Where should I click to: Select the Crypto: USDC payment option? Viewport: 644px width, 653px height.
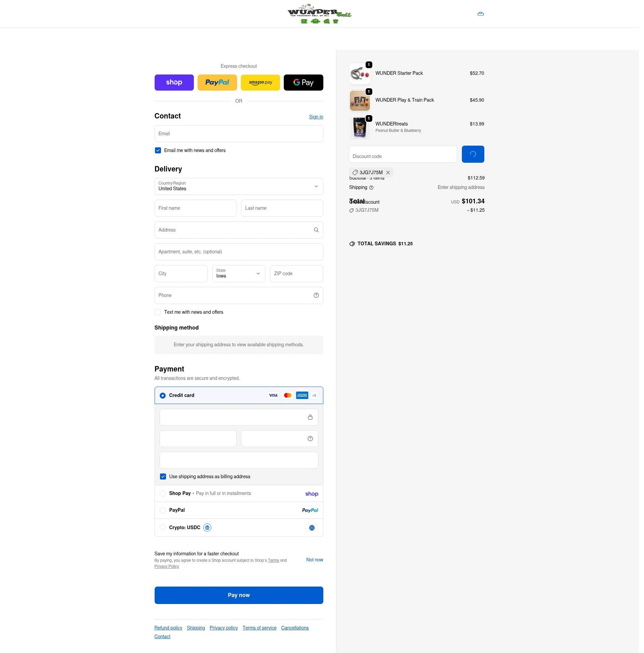[x=163, y=527]
